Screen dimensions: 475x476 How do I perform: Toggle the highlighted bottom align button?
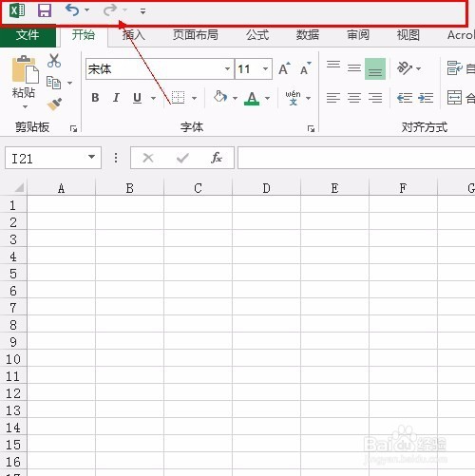point(375,68)
